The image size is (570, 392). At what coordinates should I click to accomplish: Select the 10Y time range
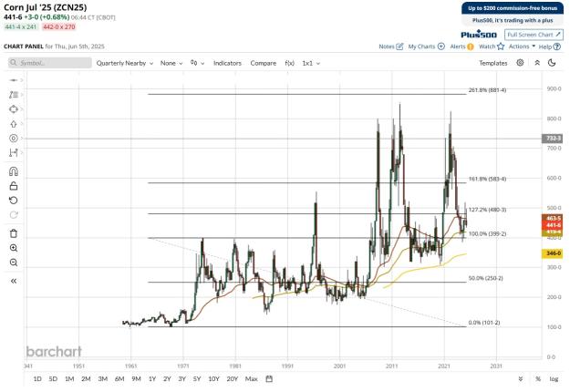(x=213, y=379)
